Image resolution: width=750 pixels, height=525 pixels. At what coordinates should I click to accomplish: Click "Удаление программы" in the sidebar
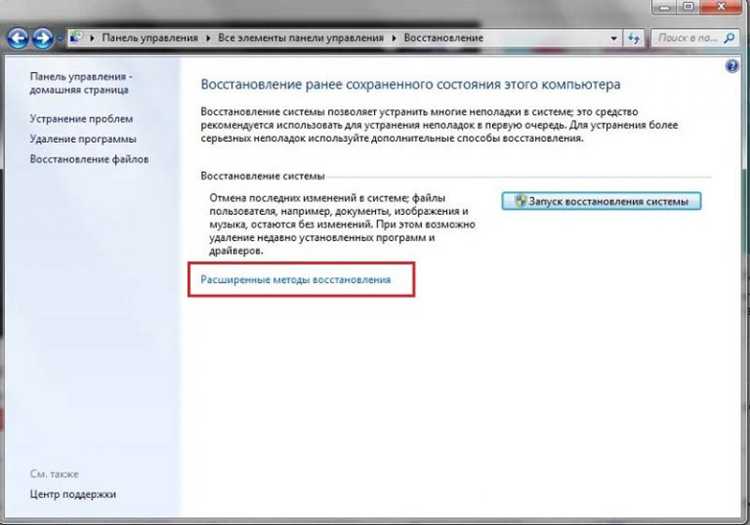(x=82, y=139)
